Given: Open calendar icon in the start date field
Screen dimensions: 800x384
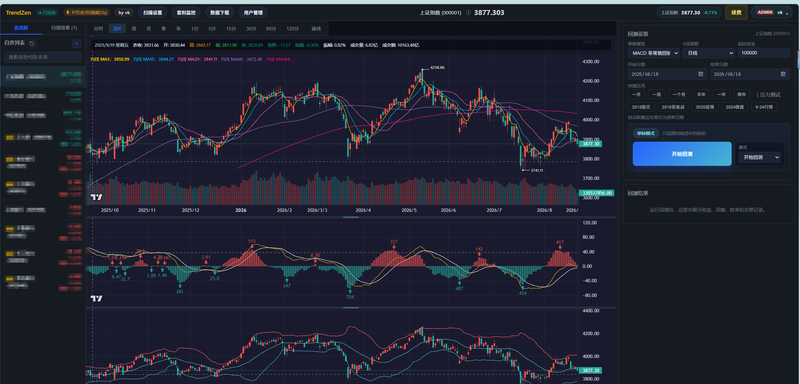Looking at the screenshot, I should coord(700,74).
